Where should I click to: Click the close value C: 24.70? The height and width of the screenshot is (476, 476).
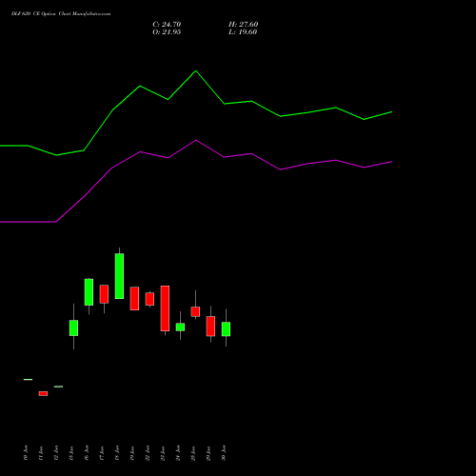coord(167,25)
